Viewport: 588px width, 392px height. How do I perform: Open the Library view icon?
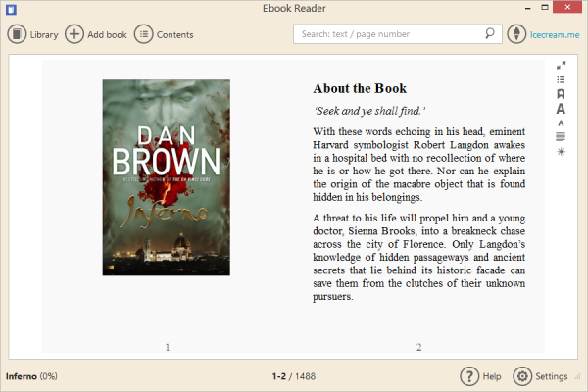tap(17, 34)
